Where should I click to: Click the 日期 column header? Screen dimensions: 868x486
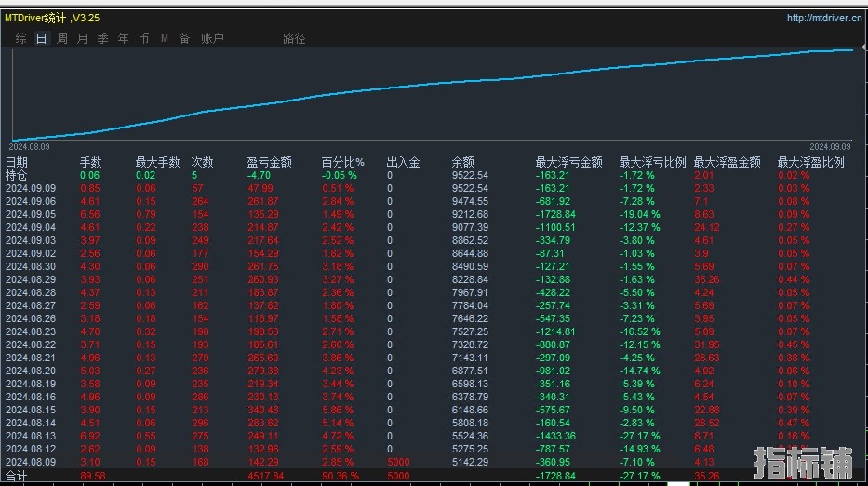click(17, 162)
